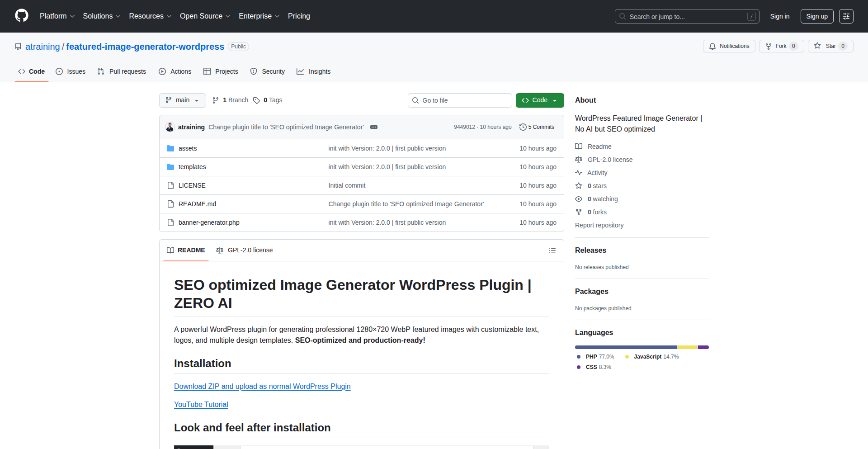The image size is (868, 449).
Task: Click the tags icon showing 0 Tags
Action: point(256,100)
